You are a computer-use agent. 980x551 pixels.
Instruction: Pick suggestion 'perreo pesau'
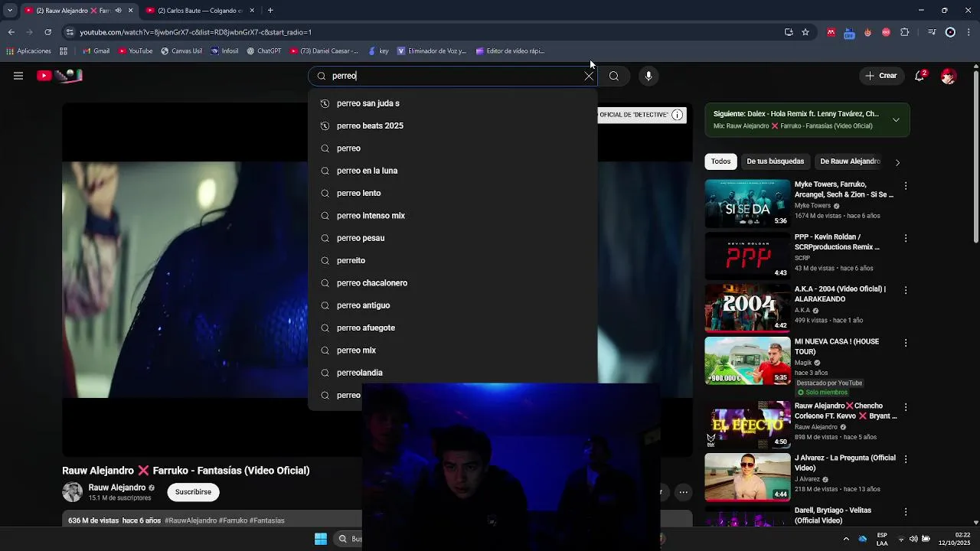(452, 238)
